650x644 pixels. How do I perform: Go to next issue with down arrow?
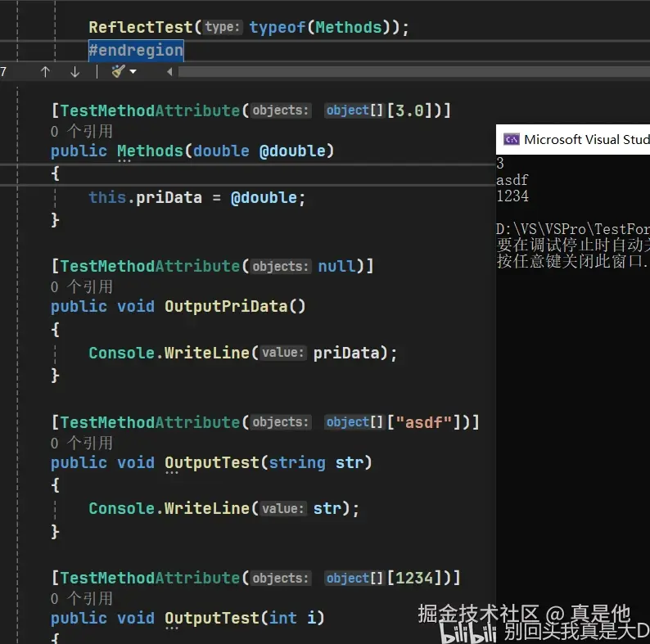point(74,72)
